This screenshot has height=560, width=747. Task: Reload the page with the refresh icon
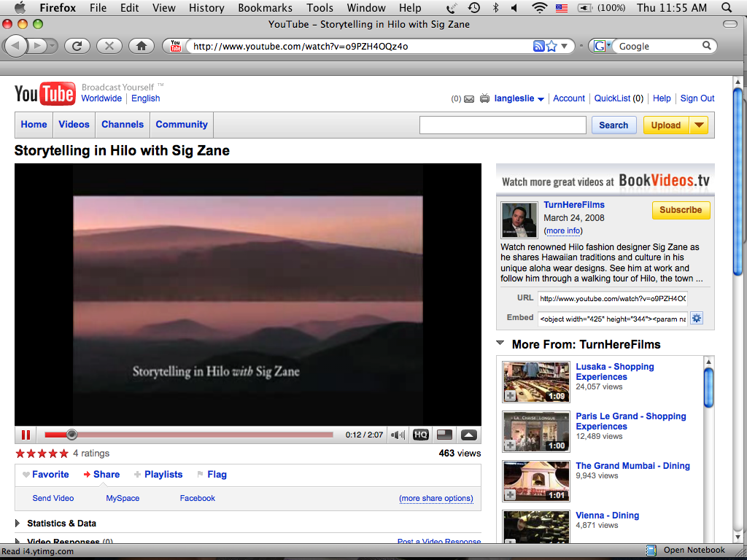(77, 46)
